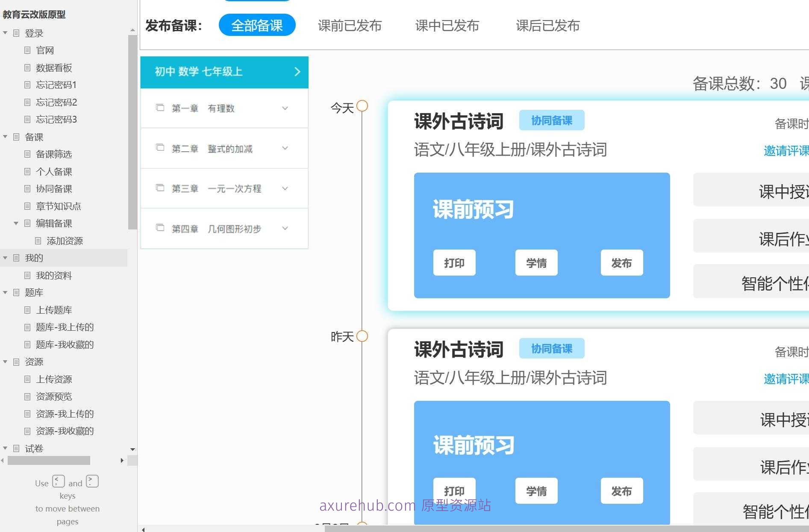Click the sidebar vertical scrollbar thumb

tap(132, 132)
